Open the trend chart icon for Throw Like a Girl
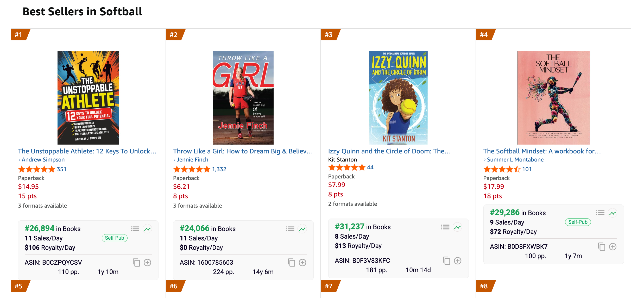644x298 pixels. [302, 229]
